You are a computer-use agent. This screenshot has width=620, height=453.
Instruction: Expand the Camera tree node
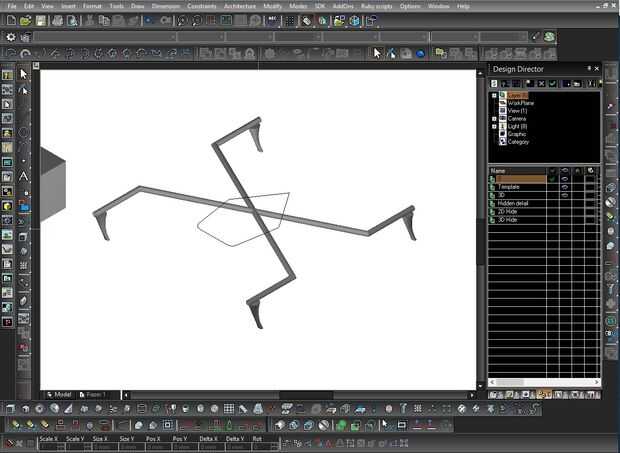coord(494,119)
